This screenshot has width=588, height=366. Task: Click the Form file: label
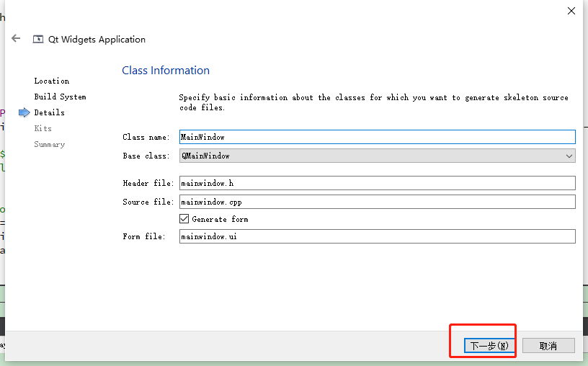click(144, 236)
